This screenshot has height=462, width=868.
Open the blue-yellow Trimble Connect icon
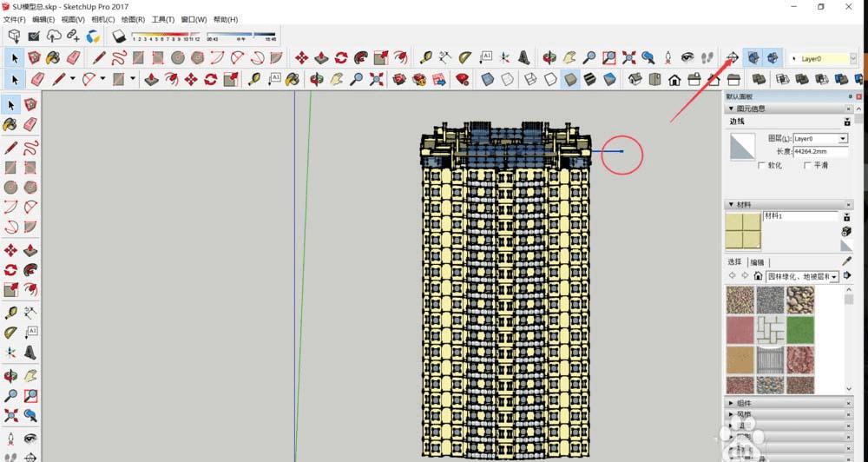[93, 36]
